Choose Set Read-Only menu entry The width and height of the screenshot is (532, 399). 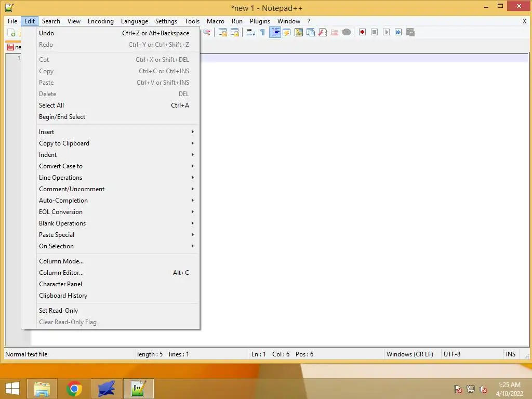pos(117,311)
